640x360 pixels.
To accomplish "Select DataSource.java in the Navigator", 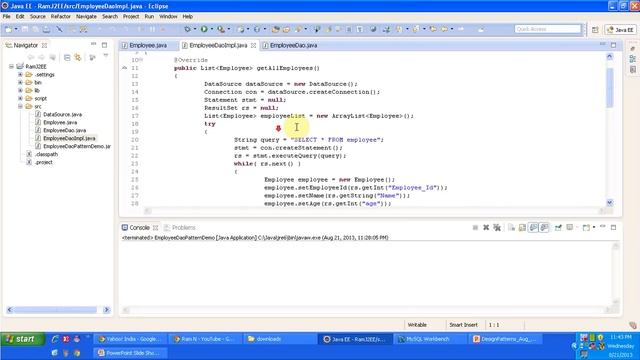I will [x=62, y=114].
